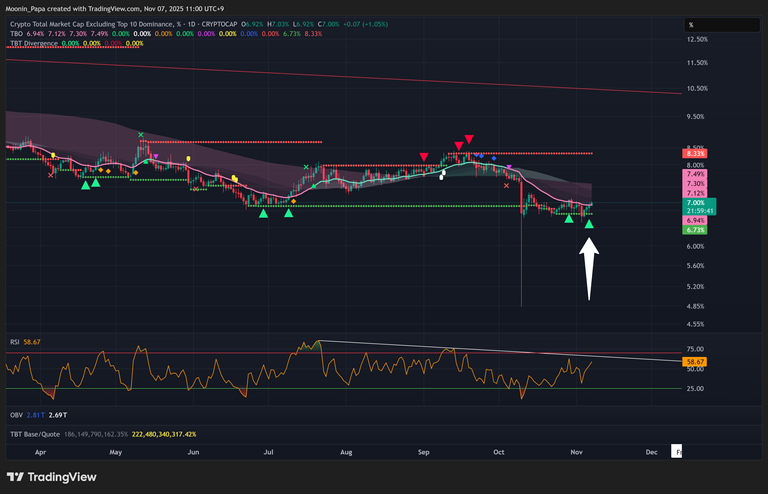
Task: Toggle the percent scale button at top right
Action: tap(690, 24)
